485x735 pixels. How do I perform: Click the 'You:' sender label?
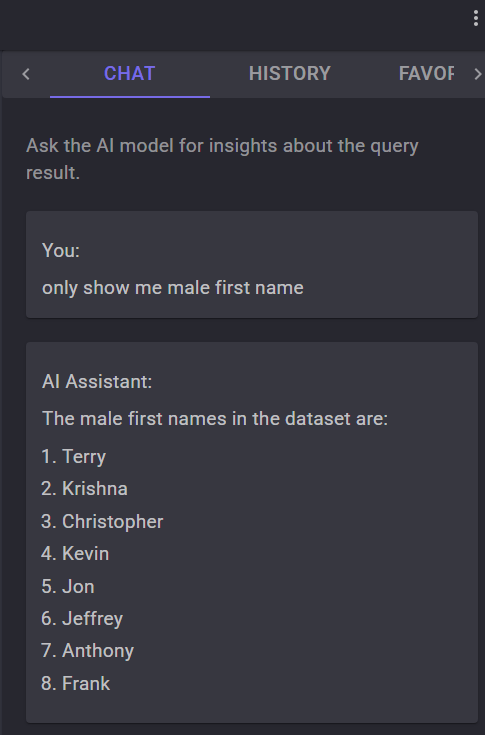click(x=61, y=250)
